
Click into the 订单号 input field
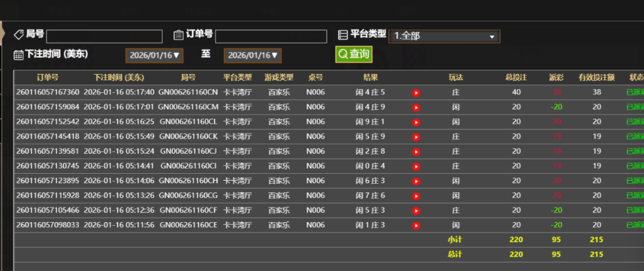[x=271, y=36]
